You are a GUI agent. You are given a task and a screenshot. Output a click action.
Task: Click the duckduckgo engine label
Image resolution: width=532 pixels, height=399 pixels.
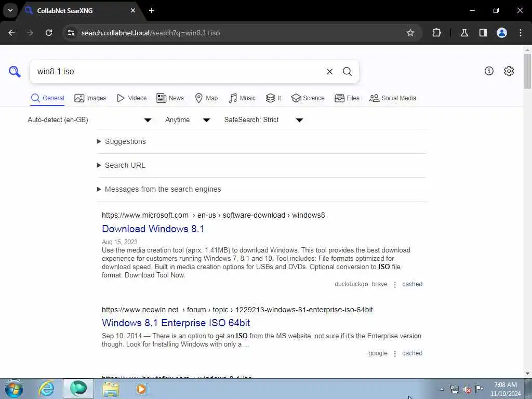[351, 284]
